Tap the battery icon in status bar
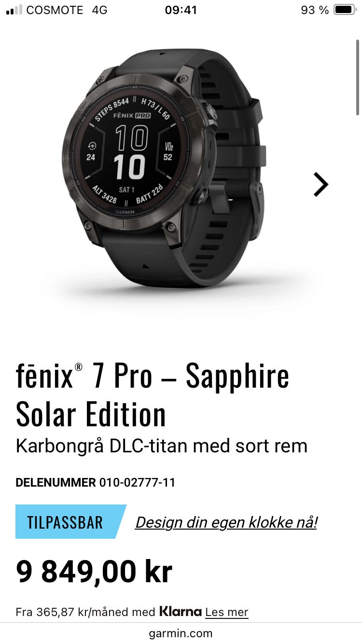The image size is (362, 644). pyautogui.click(x=345, y=10)
